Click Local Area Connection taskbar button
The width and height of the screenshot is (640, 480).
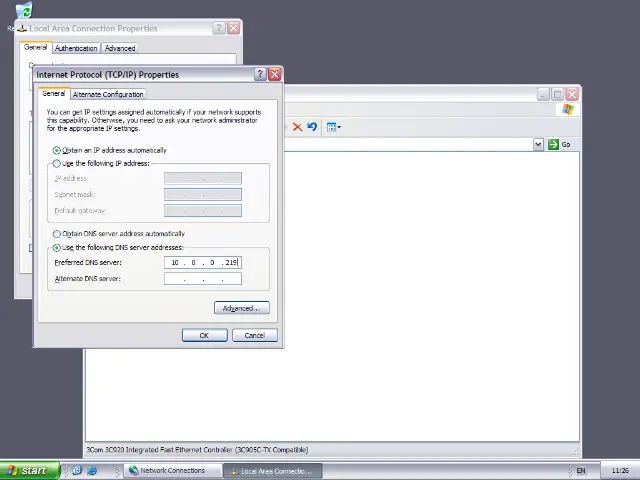272,471
